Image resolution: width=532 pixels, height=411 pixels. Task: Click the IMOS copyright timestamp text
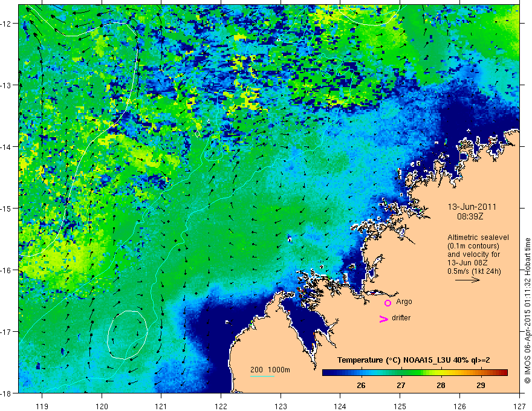527,310
